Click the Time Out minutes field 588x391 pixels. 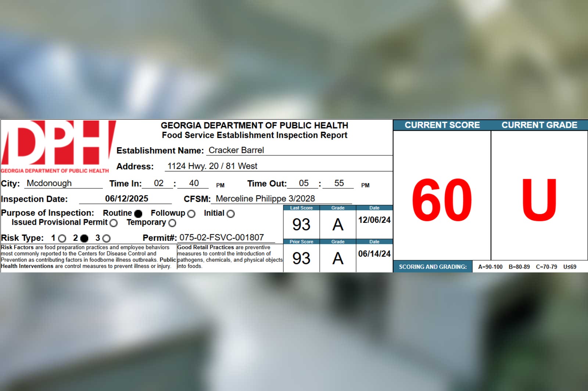pos(339,183)
